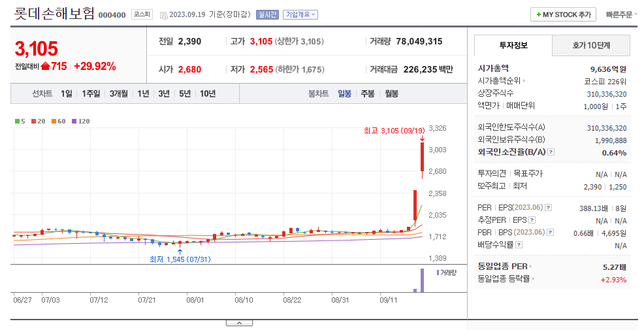Screen dimensions: 644x330
Task: Select the 1일 line chart period
Action: click(x=67, y=93)
